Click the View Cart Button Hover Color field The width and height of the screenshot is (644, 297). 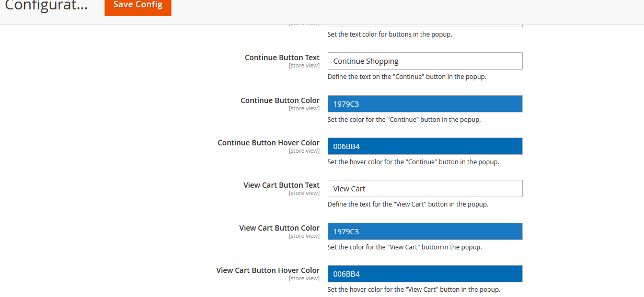[424, 274]
